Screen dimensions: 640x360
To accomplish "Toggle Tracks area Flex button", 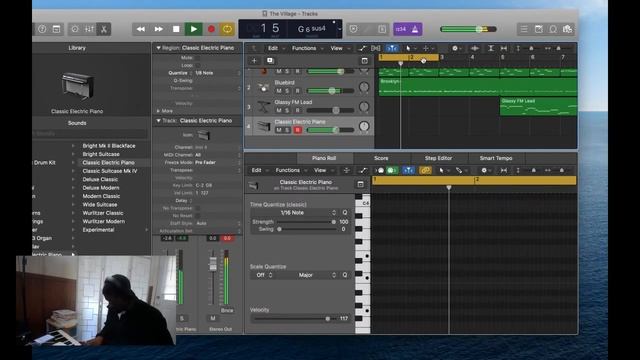I will click(x=376, y=48).
